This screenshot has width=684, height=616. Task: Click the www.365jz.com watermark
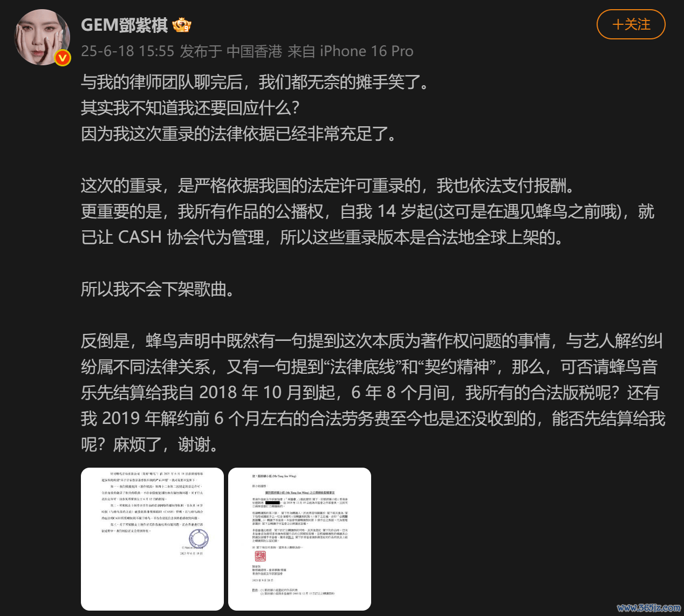649,607
